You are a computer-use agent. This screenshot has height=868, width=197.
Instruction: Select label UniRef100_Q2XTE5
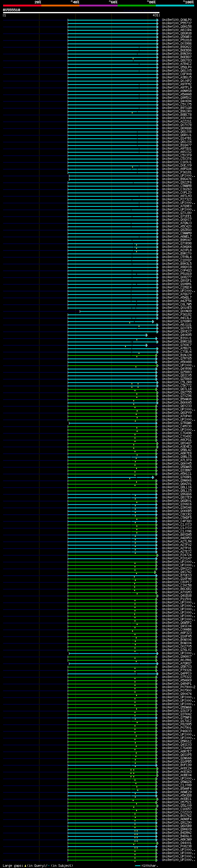177,328
